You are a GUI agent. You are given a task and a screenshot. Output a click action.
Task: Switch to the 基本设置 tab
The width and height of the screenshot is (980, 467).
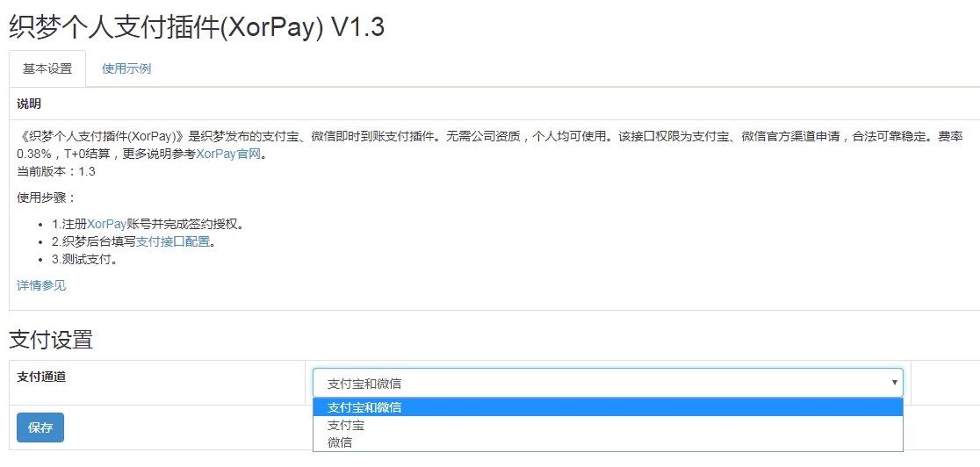click(47, 68)
